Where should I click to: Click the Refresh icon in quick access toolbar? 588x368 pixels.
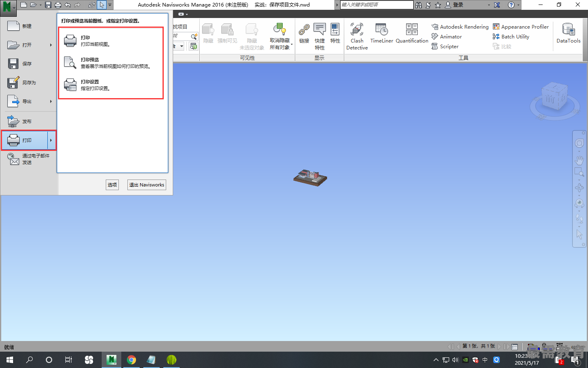tap(92, 5)
